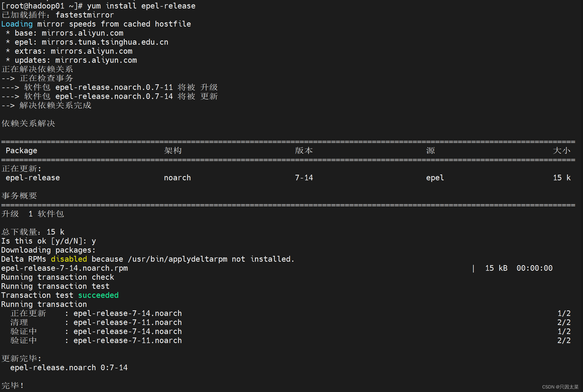
Task: Click the 'Package' column header
Action: click(x=22, y=151)
